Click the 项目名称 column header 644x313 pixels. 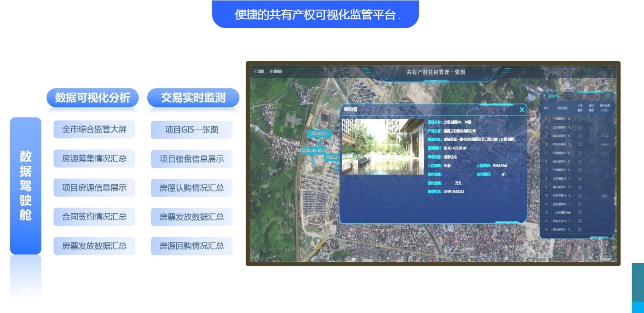click(563, 108)
